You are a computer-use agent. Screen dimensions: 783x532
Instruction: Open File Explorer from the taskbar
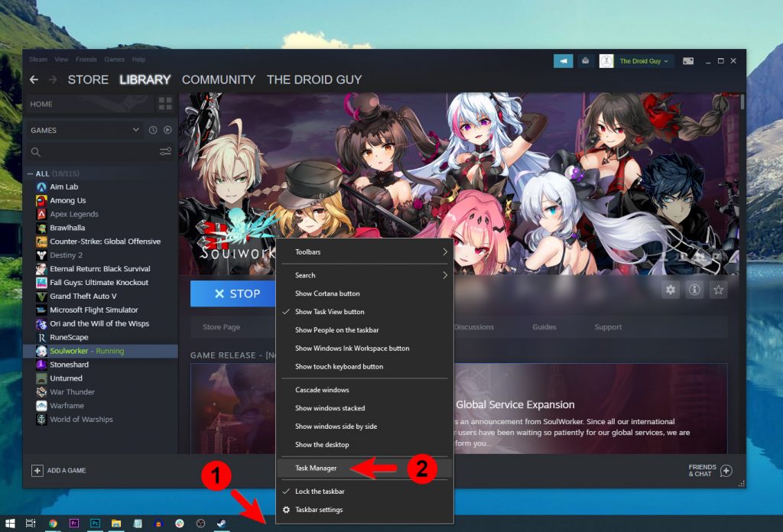pos(116,524)
